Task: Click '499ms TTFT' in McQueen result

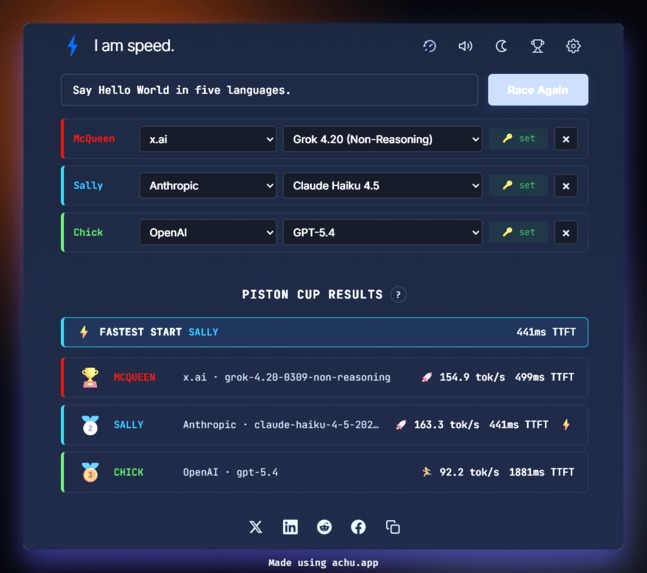Action: [x=544, y=377]
